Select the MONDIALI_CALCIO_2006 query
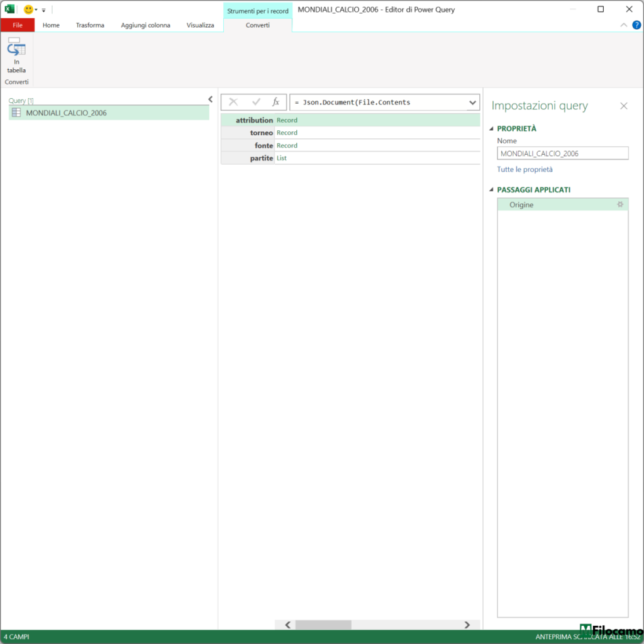Viewport: 644px width, 644px height. (x=109, y=113)
